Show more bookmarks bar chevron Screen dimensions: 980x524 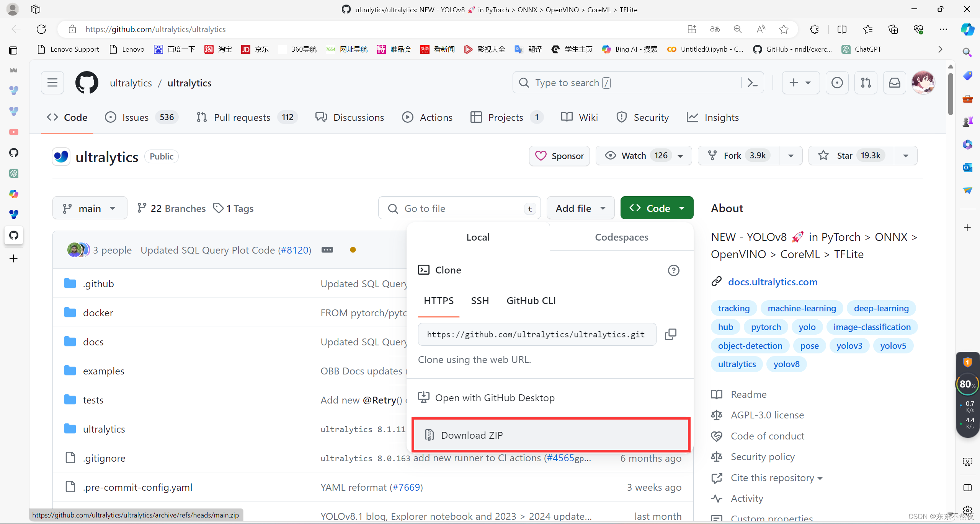[x=940, y=49]
